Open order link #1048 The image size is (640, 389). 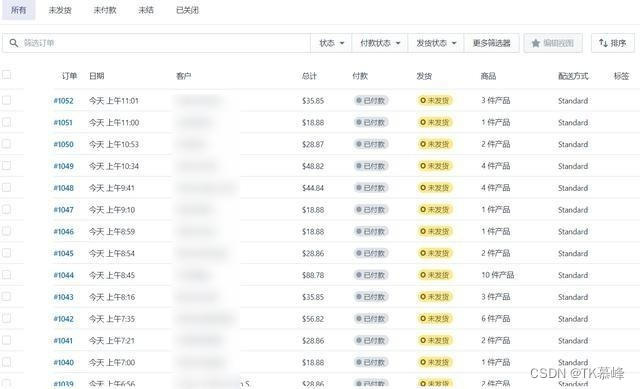63,188
